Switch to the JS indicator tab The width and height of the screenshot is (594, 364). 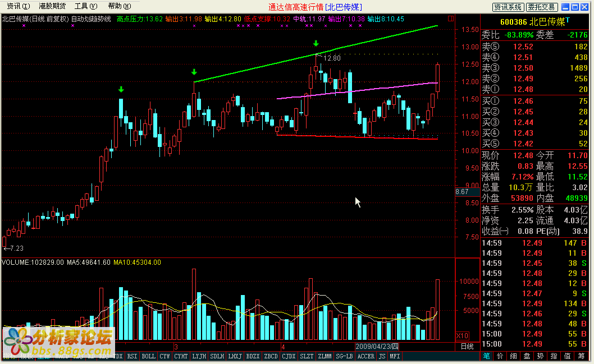coord(382,356)
